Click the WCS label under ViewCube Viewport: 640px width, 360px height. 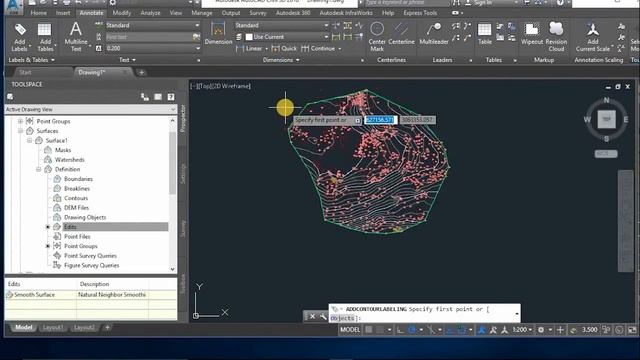pyautogui.click(x=606, y=154)
